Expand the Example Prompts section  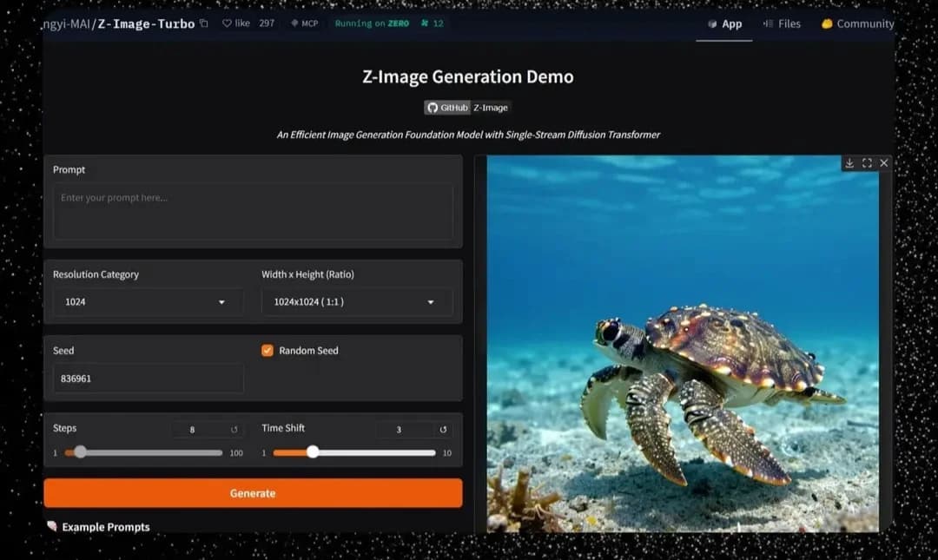pyautogui.click(x=99, y=526)
